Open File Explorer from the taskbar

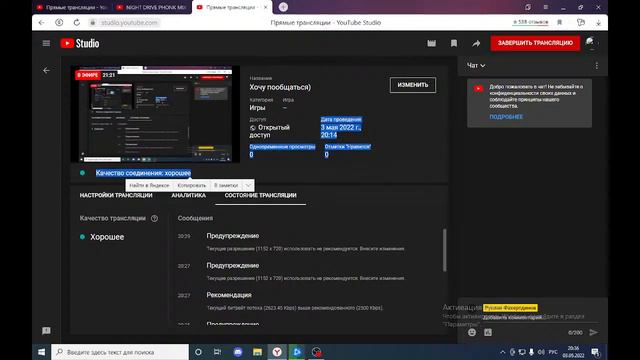257,352
